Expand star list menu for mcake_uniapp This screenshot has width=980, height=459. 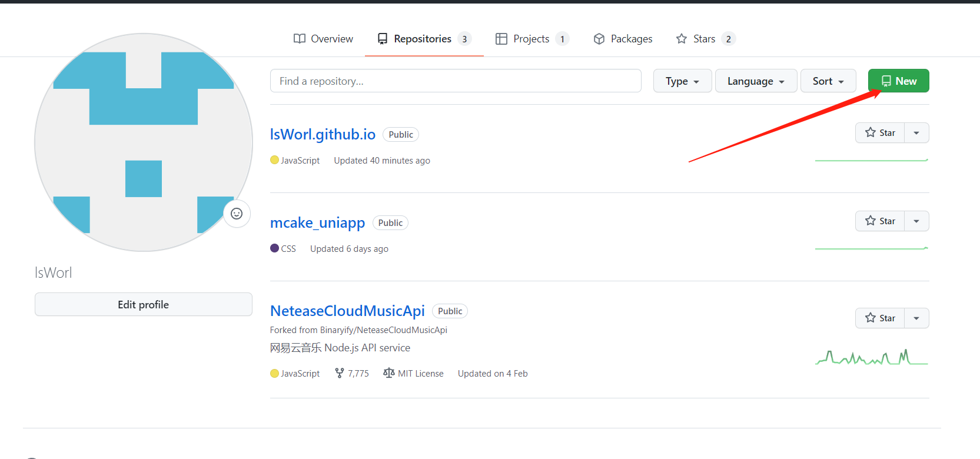tap(916, 221)
